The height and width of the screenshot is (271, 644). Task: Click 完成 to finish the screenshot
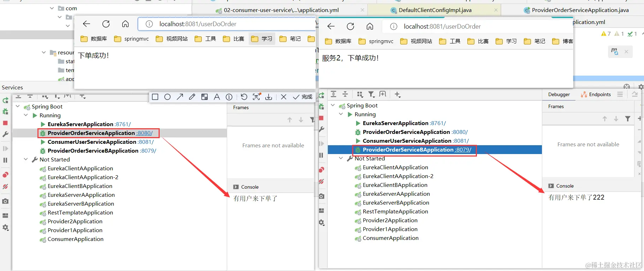(x=303, y=97)
